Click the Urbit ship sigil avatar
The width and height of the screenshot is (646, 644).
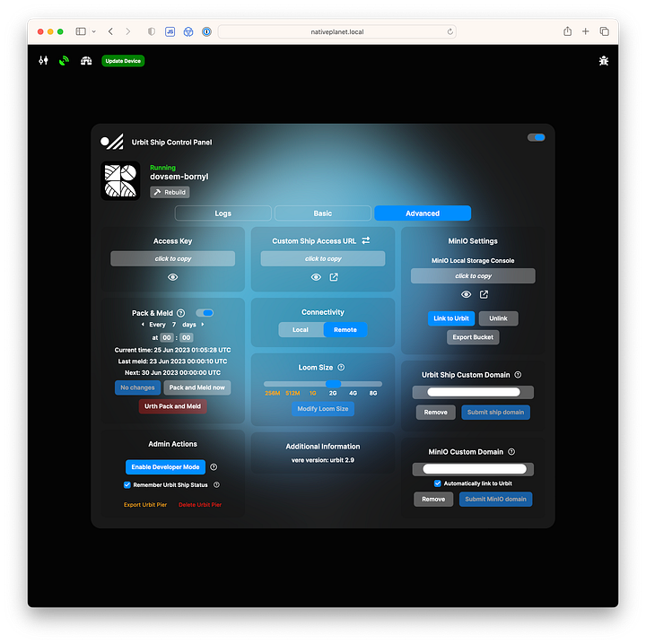point(120,181)
